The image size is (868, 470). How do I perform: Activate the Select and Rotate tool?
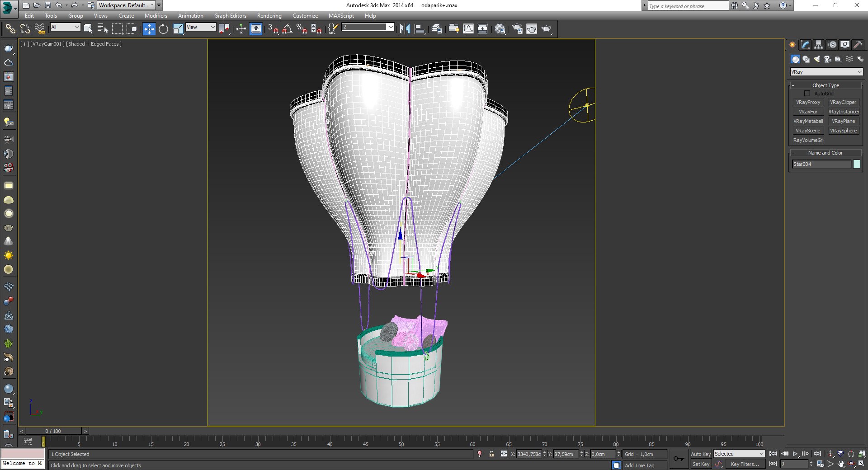pyautogui.click(x=163, y=29)
